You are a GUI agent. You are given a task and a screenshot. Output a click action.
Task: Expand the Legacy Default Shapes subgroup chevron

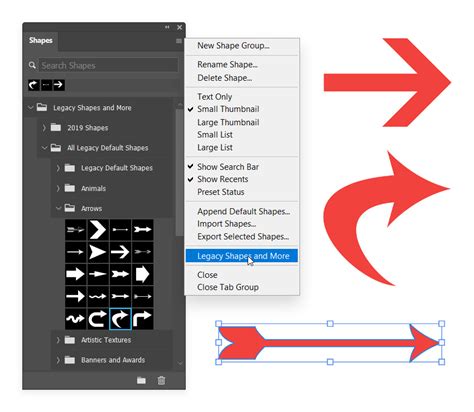pos(58,168)
